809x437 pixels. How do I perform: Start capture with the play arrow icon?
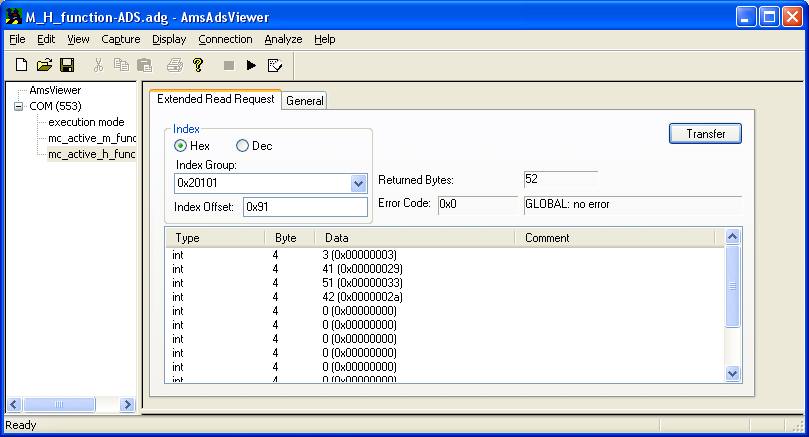tap(251, 65)
